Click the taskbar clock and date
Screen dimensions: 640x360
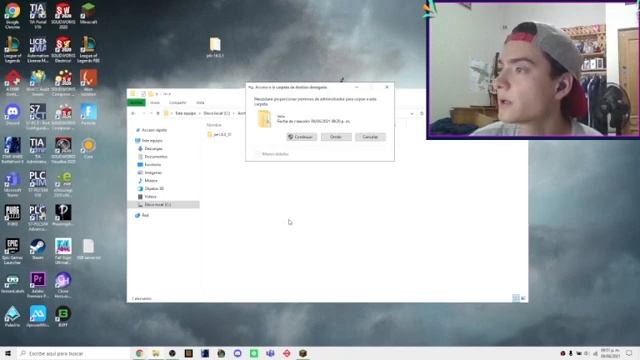(x=610, y=353)
